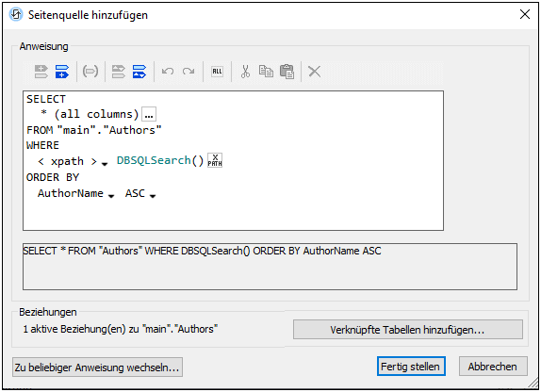541x392 pixels.
Task: Expand the xpath dropdown arrow in WHERE
Action: coord(105,164)
